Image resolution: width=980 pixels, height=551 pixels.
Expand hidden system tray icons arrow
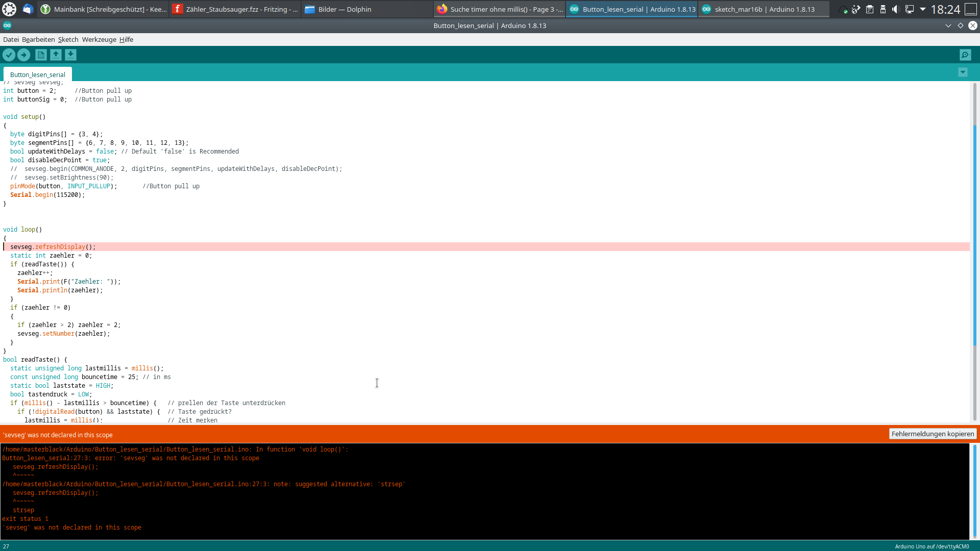923,9
